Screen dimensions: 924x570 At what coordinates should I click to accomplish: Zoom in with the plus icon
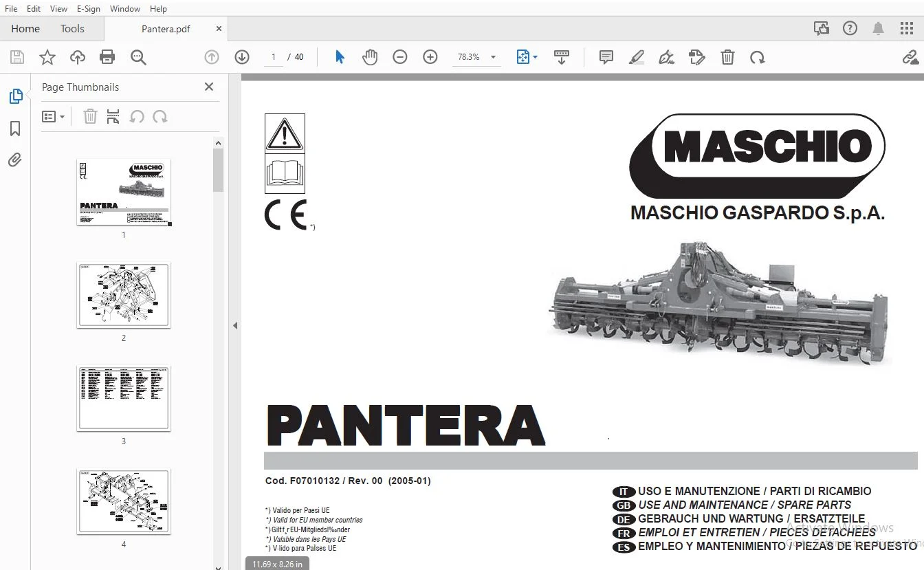pos(430,57)
